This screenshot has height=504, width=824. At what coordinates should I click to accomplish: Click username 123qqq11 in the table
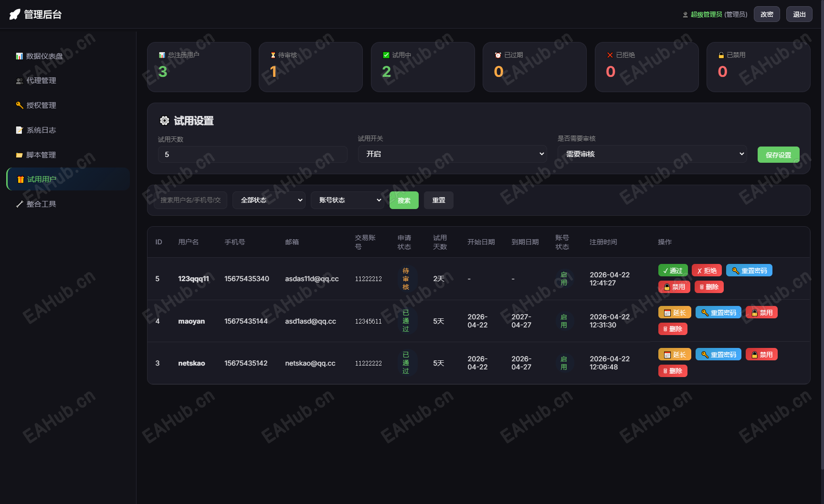coord(194,279)
